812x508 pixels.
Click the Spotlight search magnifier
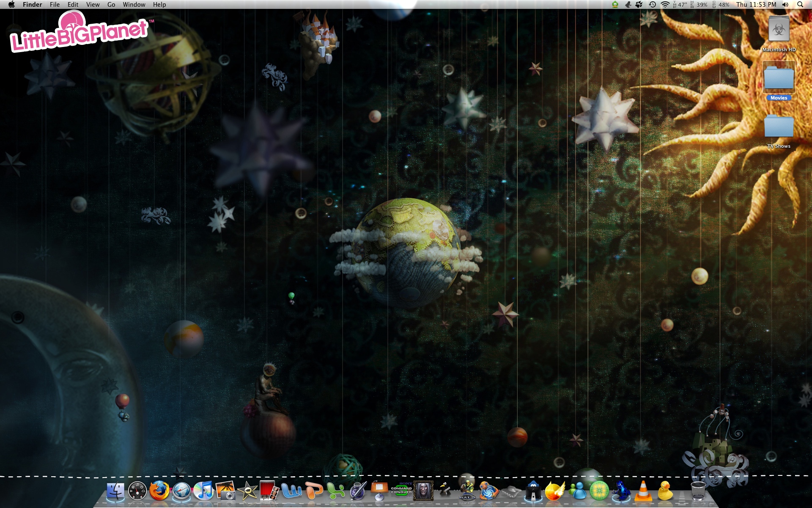800,5
